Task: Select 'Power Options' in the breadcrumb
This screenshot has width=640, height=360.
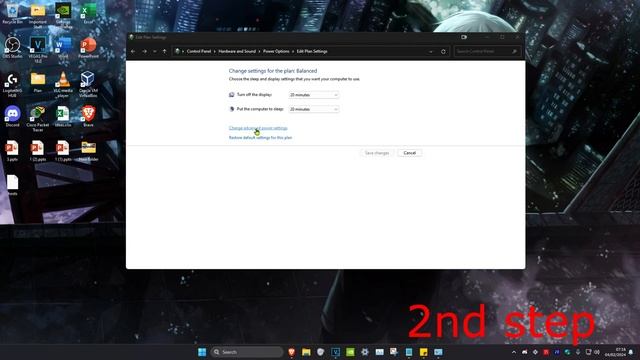Action: click(276, 51)
